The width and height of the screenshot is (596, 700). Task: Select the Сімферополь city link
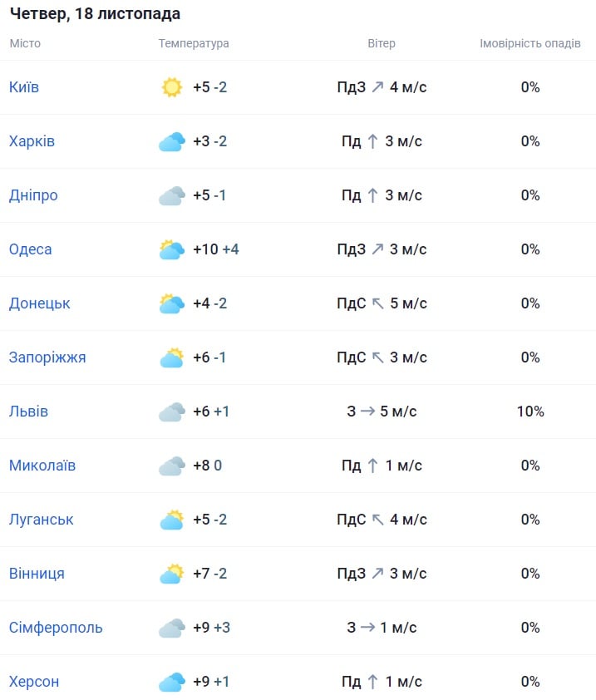(56, 628)
